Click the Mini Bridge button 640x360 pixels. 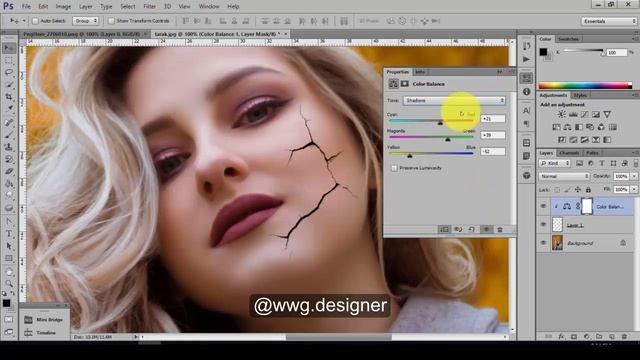[44, 320]
